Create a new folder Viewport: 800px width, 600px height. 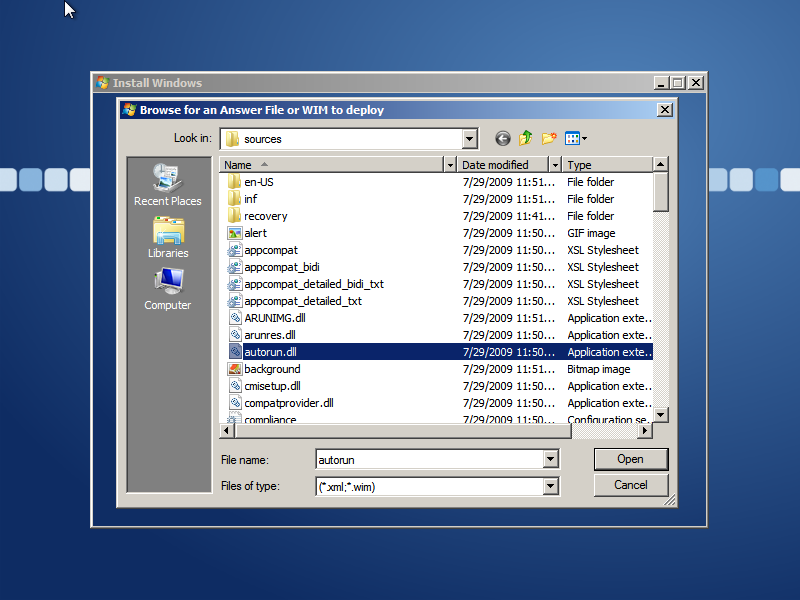pos(549,139)
